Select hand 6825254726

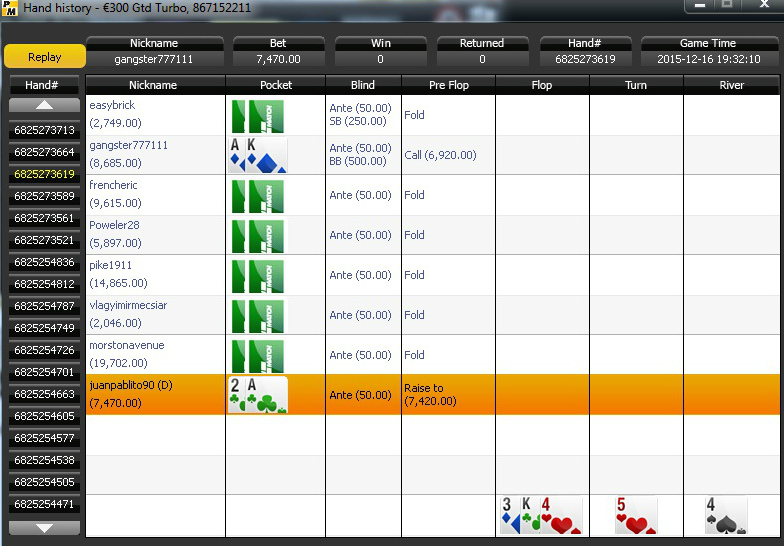click(44, 350)
